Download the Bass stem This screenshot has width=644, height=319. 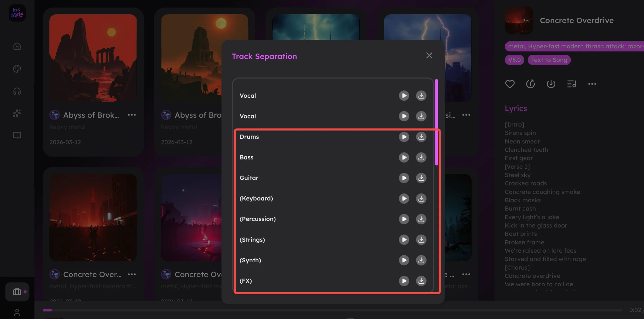pyautogui.click(x=421, y=157)
